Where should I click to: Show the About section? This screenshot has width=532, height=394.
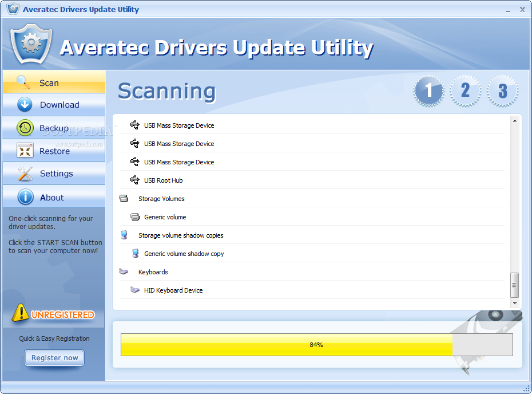54,196
